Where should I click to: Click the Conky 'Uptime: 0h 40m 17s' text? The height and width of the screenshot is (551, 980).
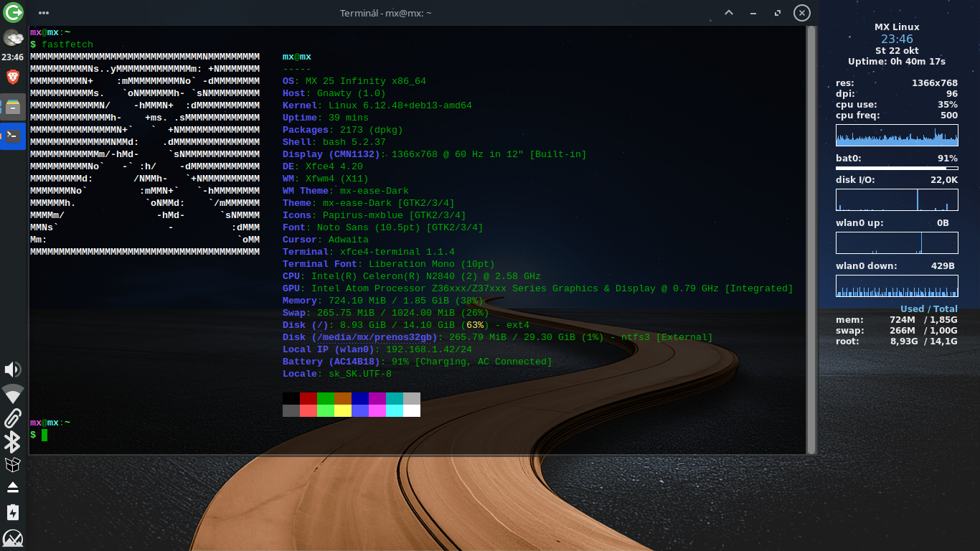click(897, 62)
